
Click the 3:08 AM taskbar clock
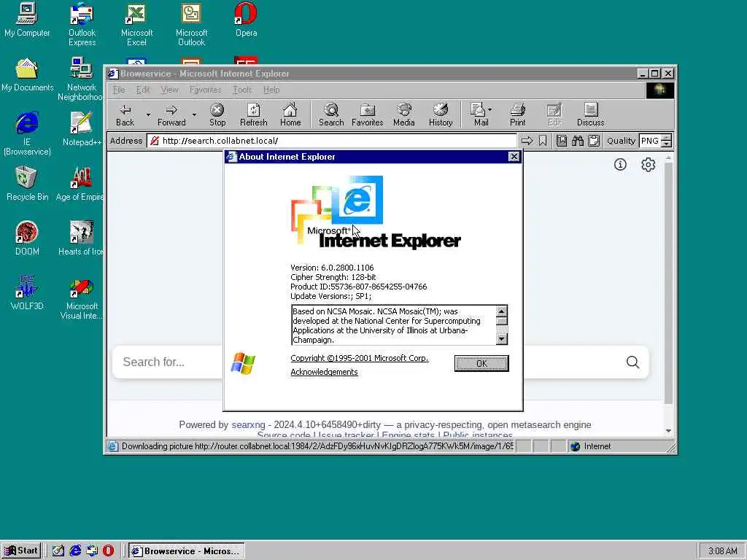[722, 551]
